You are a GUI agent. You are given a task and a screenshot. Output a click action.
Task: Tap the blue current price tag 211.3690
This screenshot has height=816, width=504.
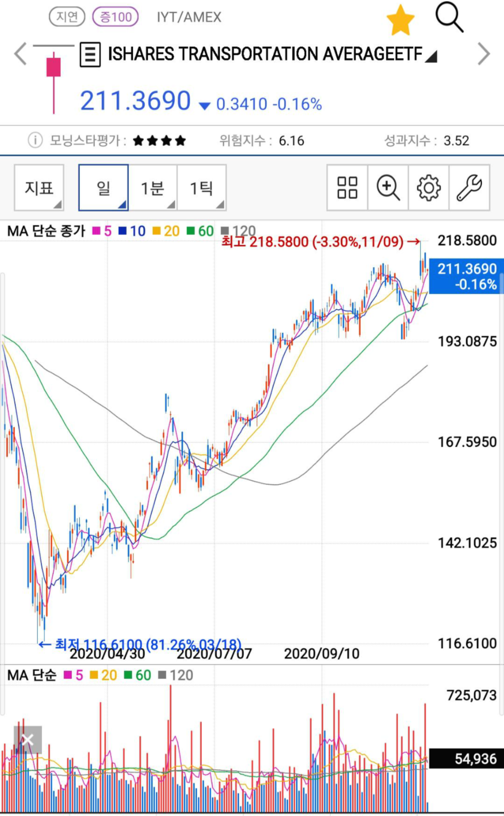(x=466, y=276)
